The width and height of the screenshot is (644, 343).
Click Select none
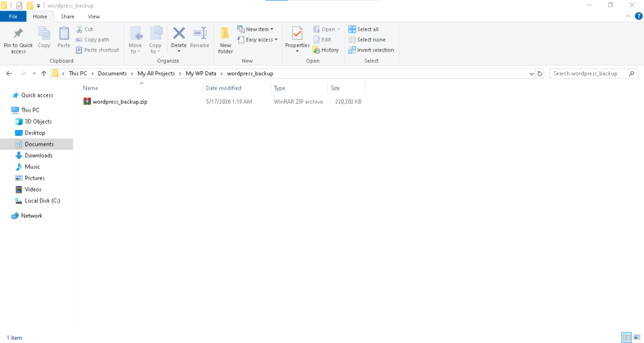[367, 40]
